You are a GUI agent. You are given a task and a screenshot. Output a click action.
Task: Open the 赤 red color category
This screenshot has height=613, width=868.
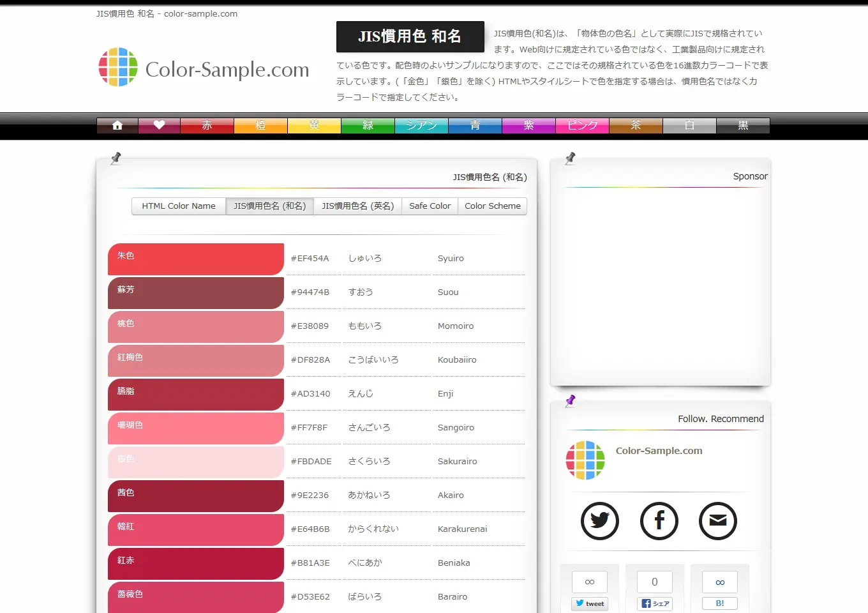click(207, 125)
